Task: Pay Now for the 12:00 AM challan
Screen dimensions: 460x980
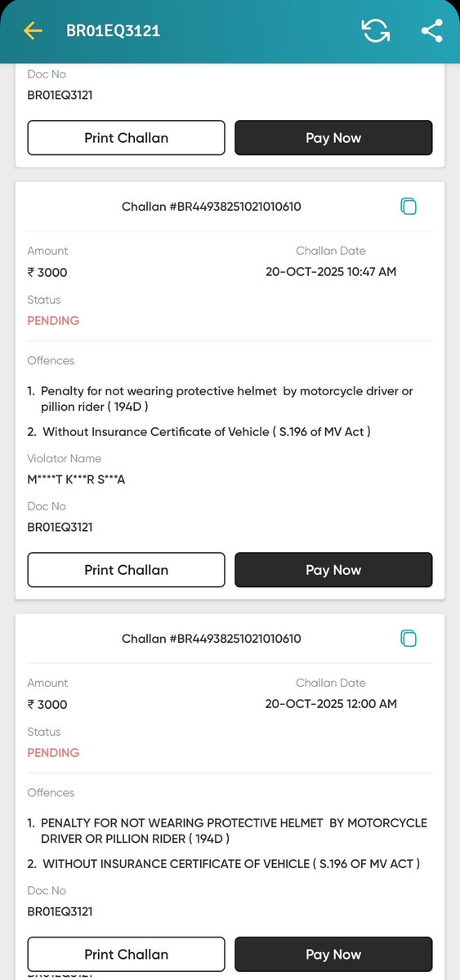Action: (x=333, y=954)
